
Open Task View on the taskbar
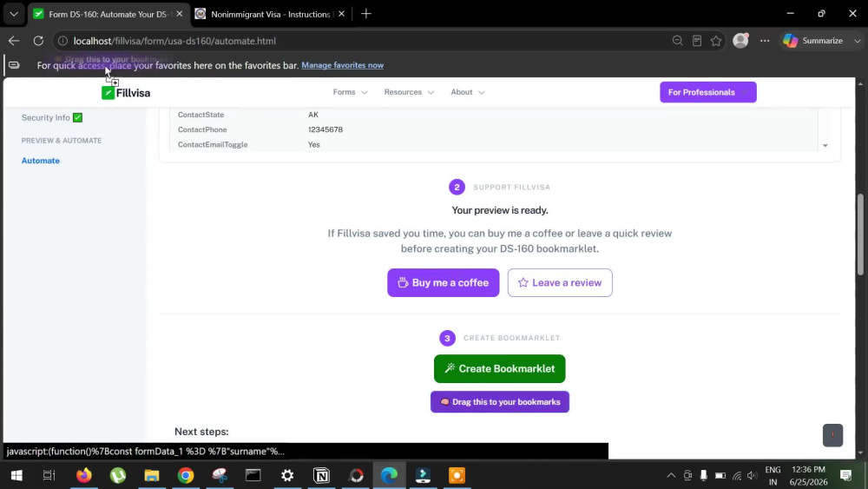tap(49, 475)
